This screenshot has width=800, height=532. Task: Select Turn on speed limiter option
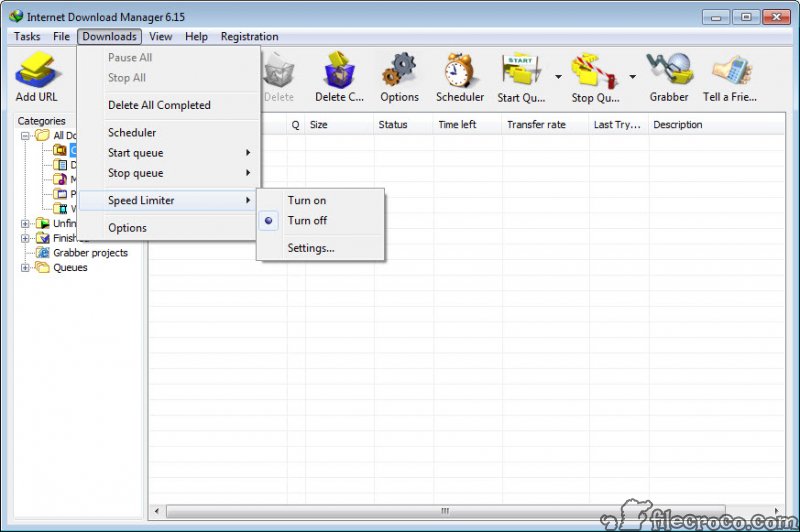pos(320,200)
